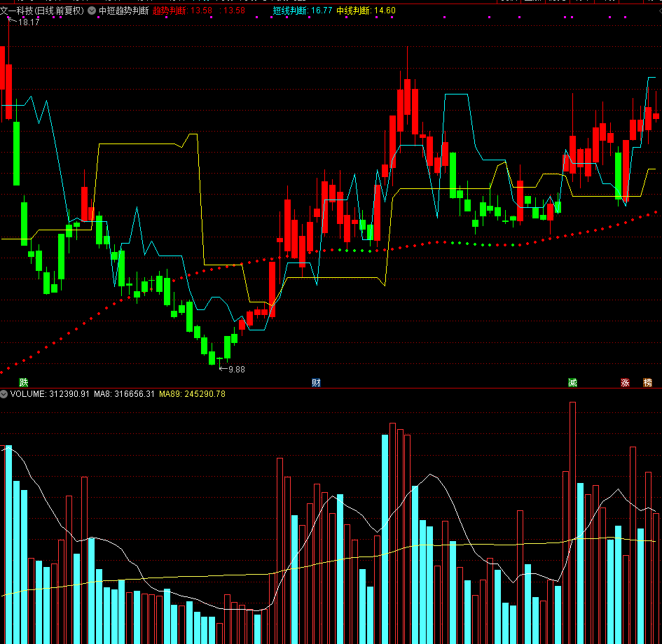Click the VOLUME: 312390.91 readout
Viewport: 662px width, 644px height.
[x=50, y=394]
